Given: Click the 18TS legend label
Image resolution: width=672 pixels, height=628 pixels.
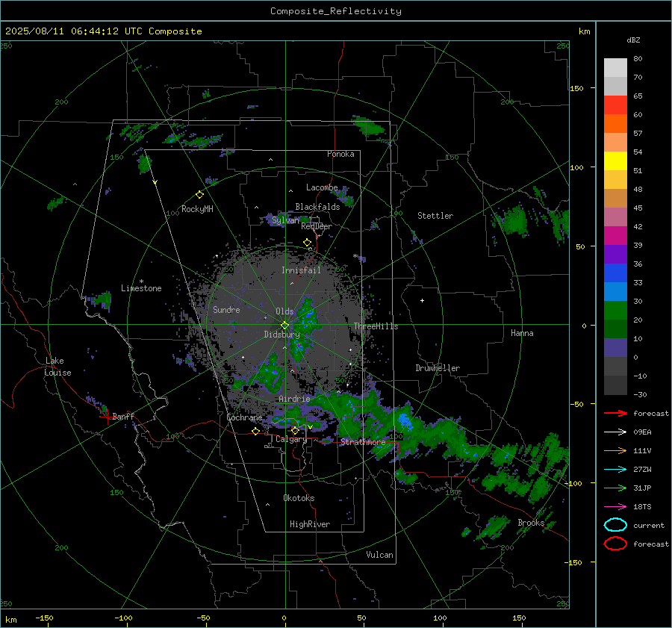Looking at the screenshot, I should click(642, 507).
